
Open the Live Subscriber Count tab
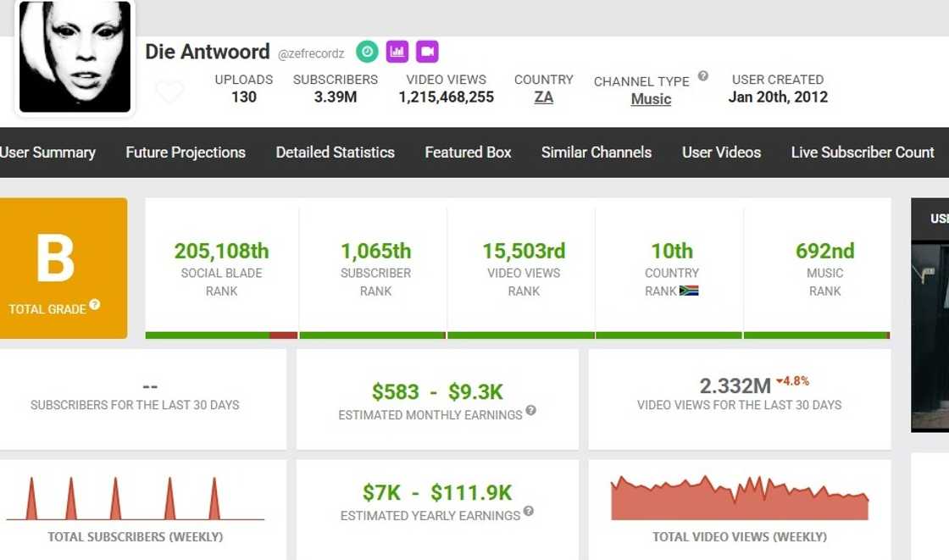point(863,152)
